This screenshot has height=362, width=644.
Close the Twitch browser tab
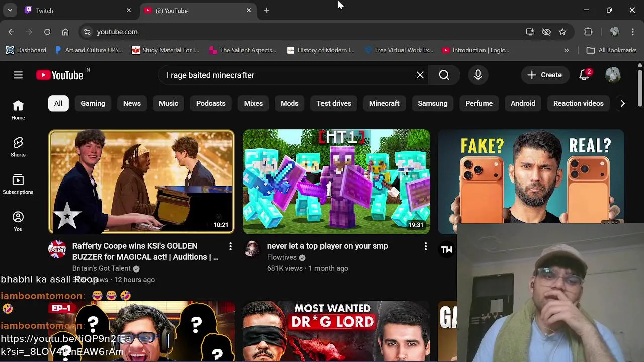[x=129, y=10]
